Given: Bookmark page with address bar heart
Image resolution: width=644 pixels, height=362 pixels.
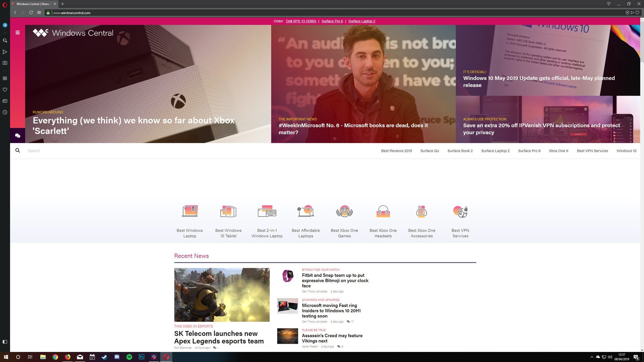Looking at the screenshot, I should [x=637, y=13].
